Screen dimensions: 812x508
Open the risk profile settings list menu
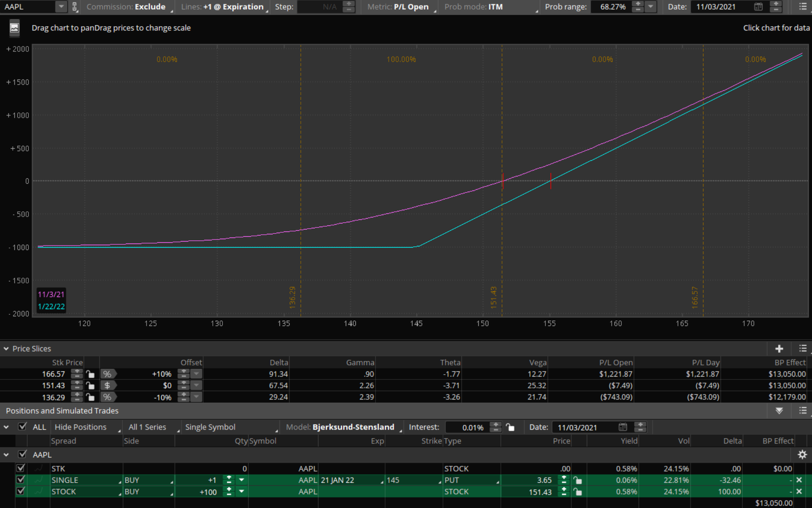tap(803, 7)
